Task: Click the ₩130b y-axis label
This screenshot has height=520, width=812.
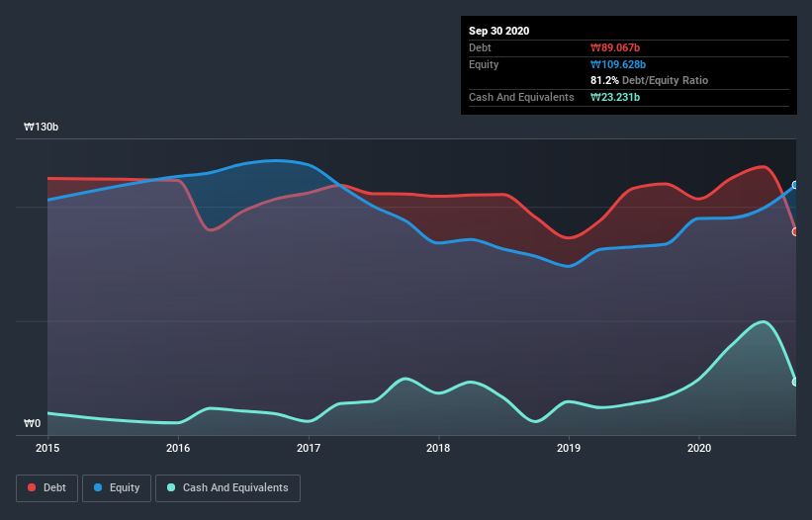Action: (x=41, y=127)
